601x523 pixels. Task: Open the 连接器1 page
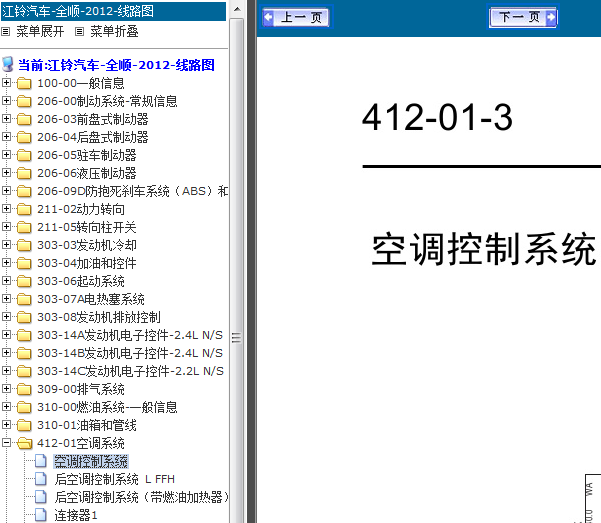[x=76, y=516]
